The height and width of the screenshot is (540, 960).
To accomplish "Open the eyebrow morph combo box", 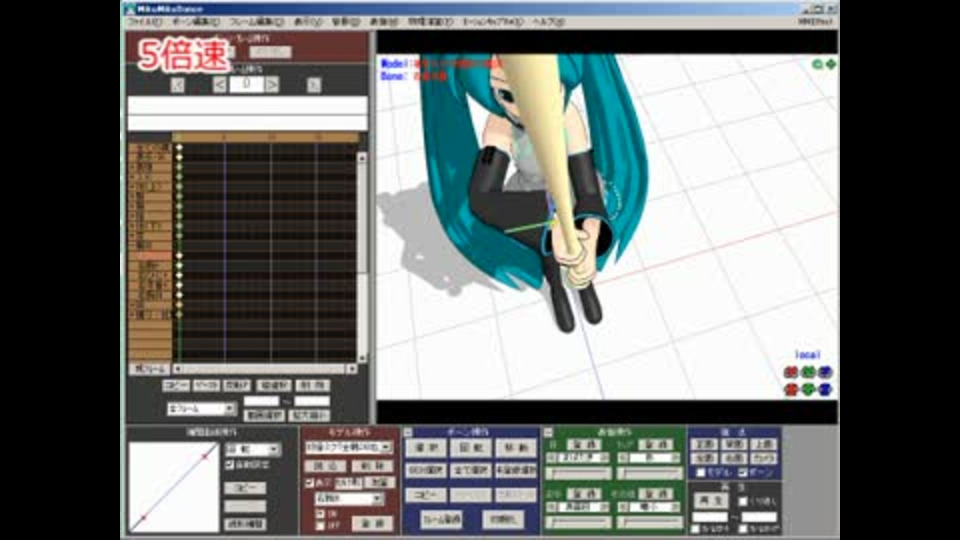I will (x=577, y=507).
